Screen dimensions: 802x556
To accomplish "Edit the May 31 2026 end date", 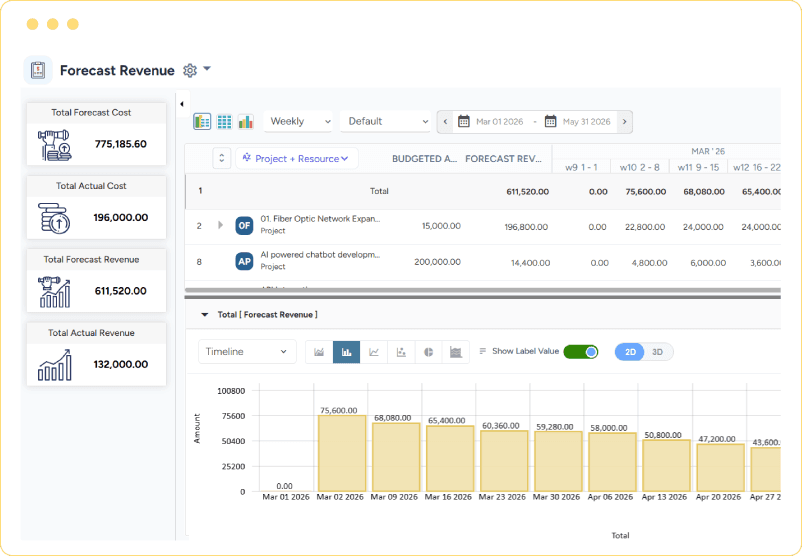I will 587,122.
